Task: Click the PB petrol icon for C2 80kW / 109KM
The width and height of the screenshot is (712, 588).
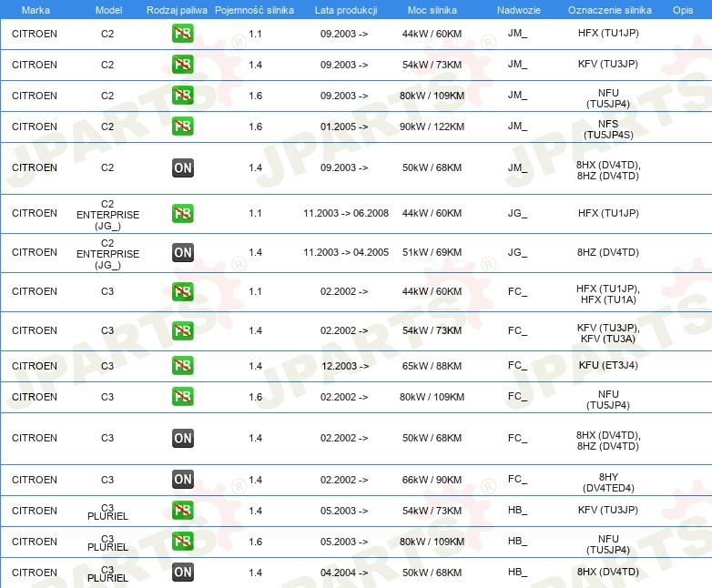Action: [182, 96]
